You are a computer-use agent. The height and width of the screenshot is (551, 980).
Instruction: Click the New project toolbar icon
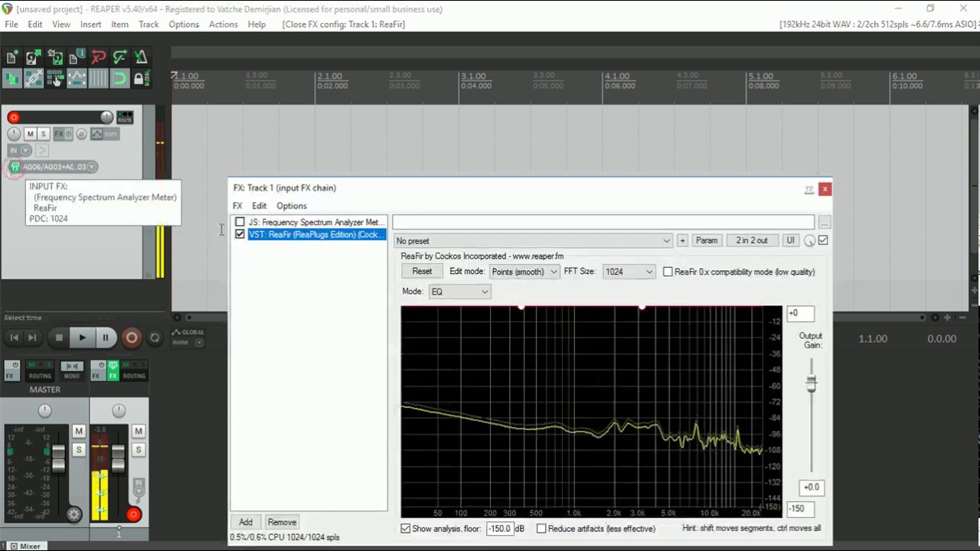click(11, 57)
